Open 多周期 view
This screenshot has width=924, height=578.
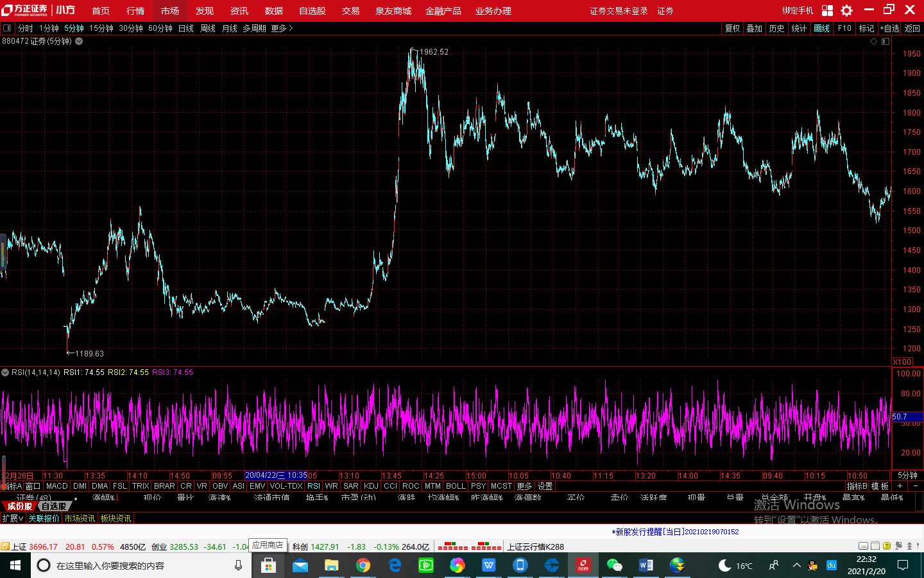pyautogui.click(x=254, y=28)
